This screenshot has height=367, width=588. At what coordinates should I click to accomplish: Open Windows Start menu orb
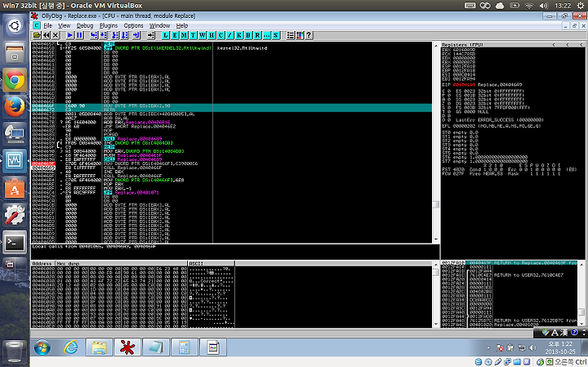click(x=42, y=347)
